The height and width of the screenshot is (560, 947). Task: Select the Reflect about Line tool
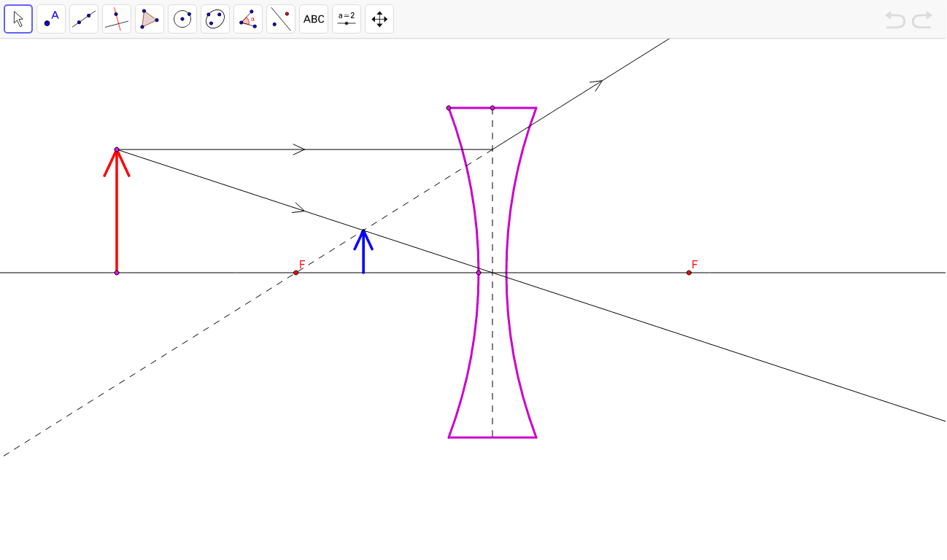tap(281, 19)
